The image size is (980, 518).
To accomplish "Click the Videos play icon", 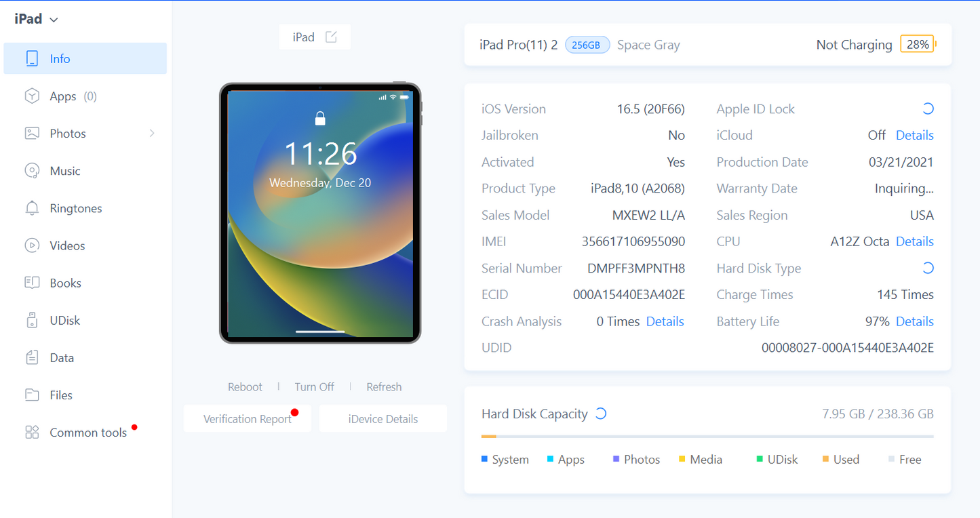I will (x=32, y=245).
